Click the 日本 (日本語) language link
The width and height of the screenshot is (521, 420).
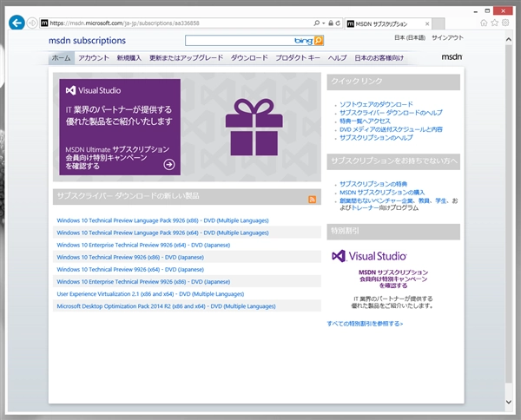click(410, 37)
